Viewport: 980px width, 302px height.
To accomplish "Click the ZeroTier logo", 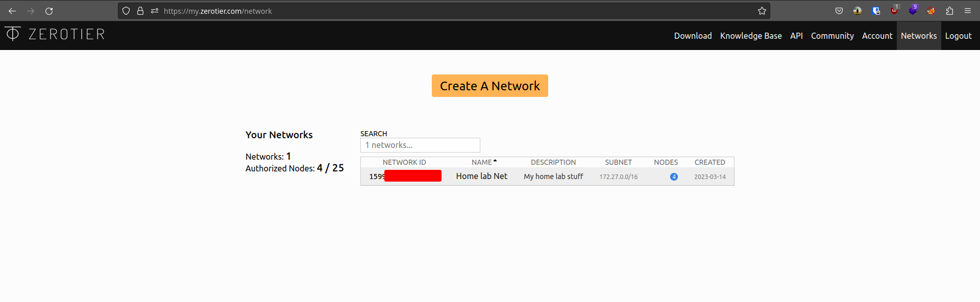I will pyautogui.click(x=13, y=34).
